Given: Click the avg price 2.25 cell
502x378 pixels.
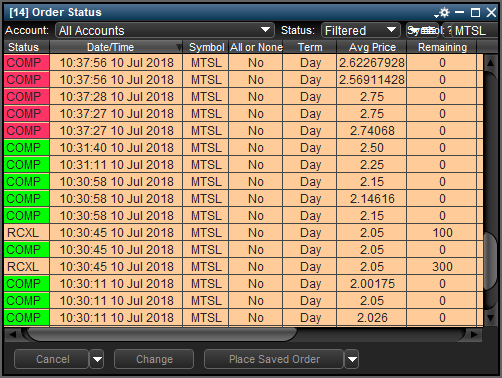Looking at the screenshot, I should pos(372,164).
